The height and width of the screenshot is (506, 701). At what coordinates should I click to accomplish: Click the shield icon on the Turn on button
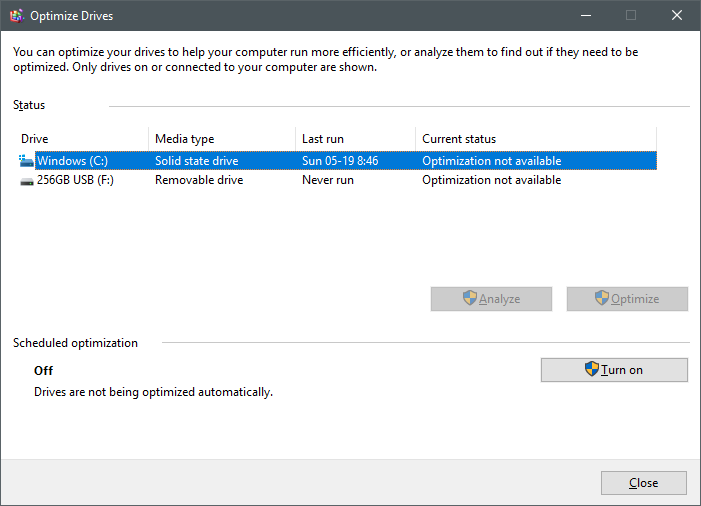pyautogui.click(x=592, y=369)
